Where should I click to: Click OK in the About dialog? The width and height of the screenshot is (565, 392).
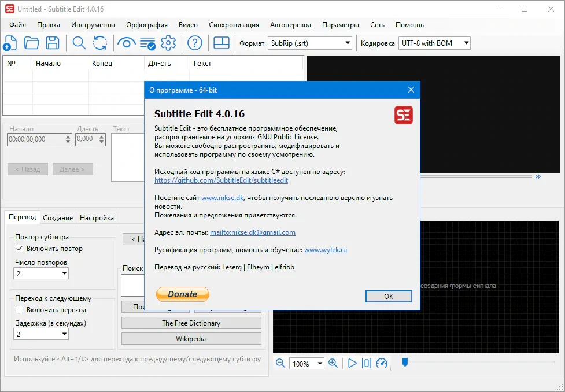(x=389, y=296)
